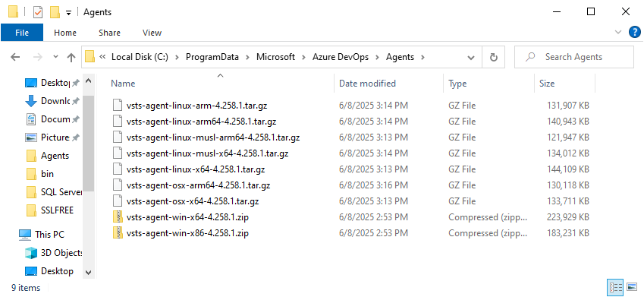Open the Help question mark icon
The image size is (644, 297).
(x=635, y=32)
